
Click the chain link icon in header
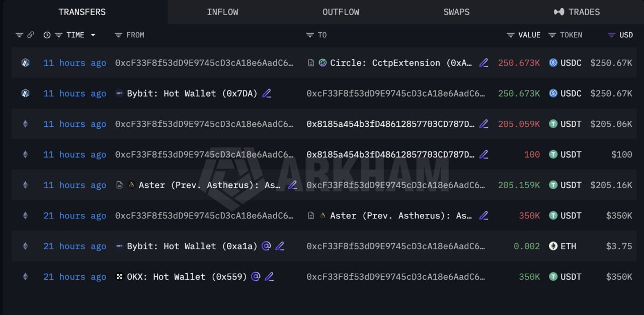pyautogui.click(x=31, y=35)
